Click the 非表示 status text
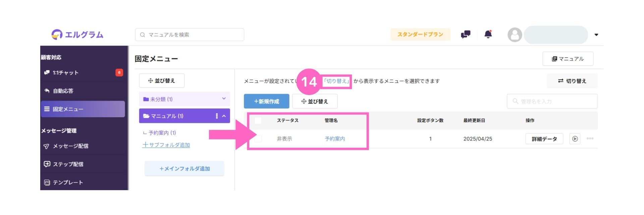 click(x=284, y=138)
